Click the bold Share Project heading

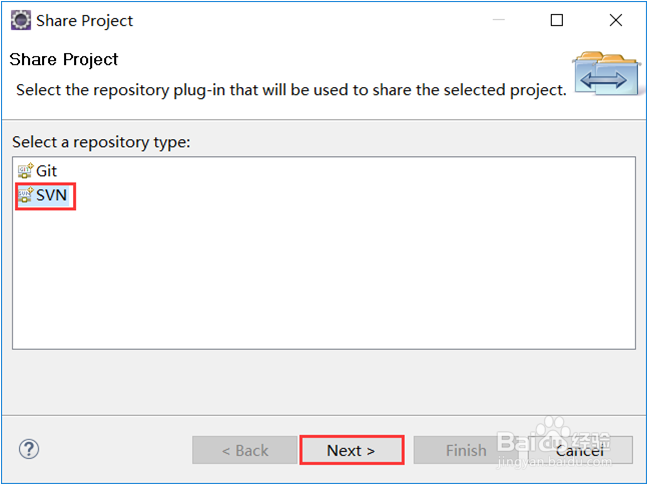(x=64, y=59)
